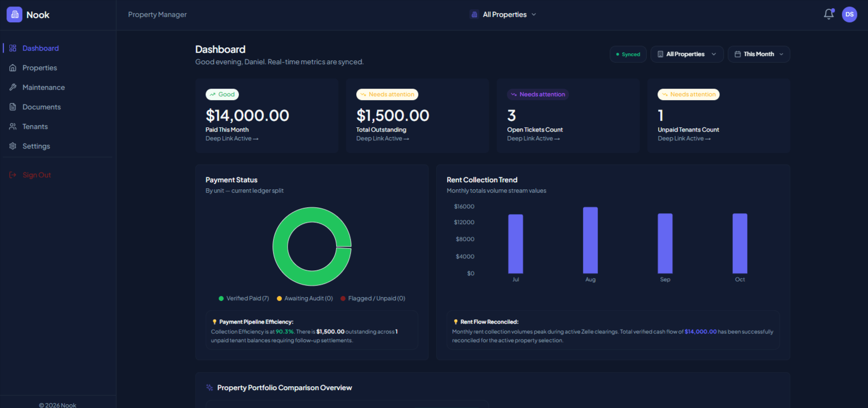Open the This Month period dropdown
The width and height of the screenshot is (868, 408).
[x=759, y=54]
